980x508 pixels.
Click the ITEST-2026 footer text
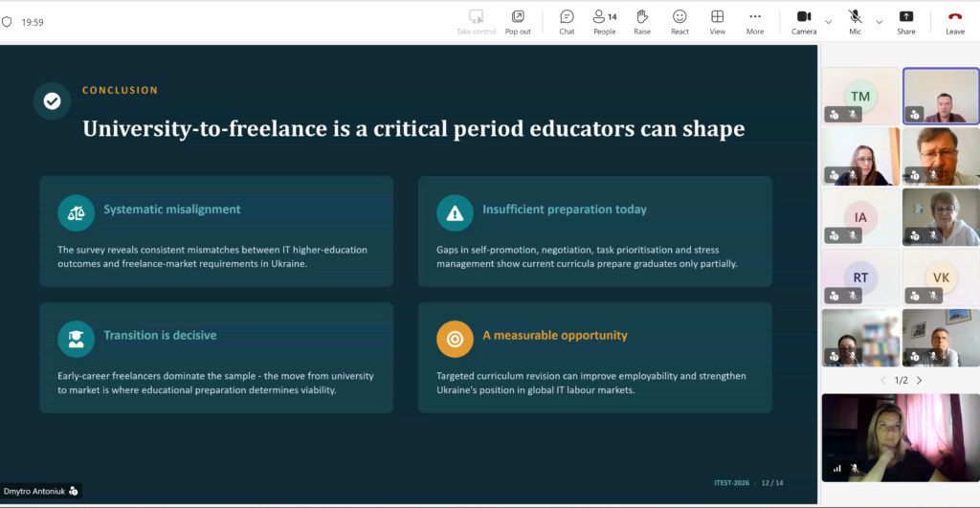click(x=731, y=483)
